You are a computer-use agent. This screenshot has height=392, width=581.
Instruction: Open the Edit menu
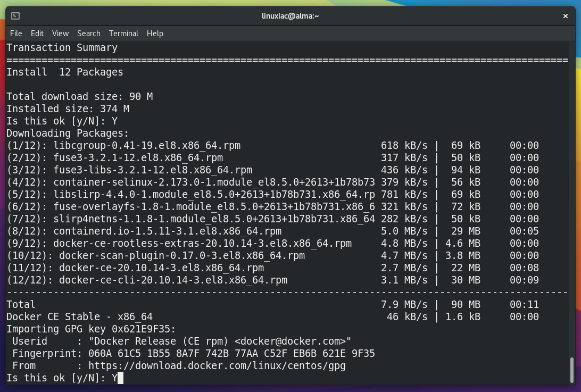click(x=37, y=34)
